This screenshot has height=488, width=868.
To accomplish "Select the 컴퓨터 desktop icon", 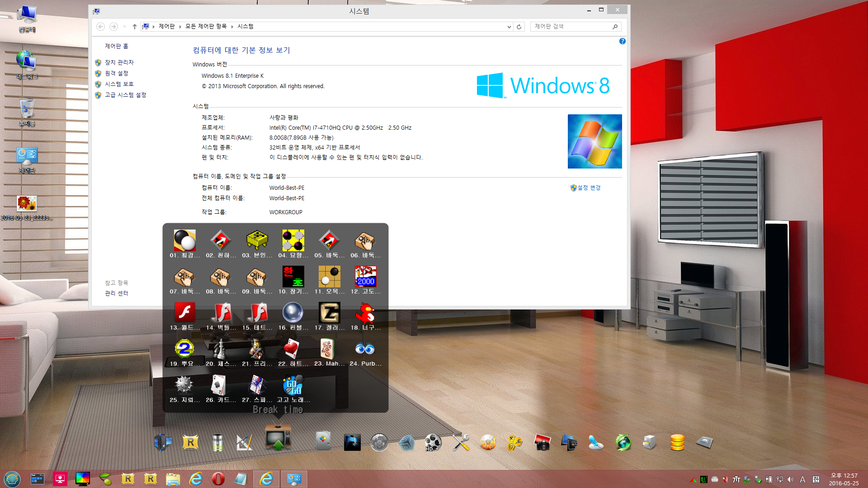I will [27, 19].
